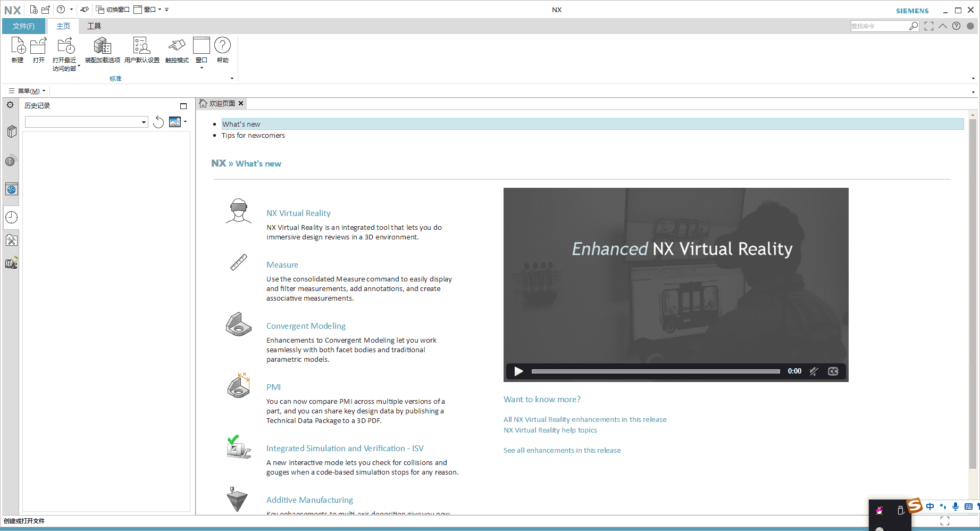980x531 pixels.
Task: Click the video progress seek bar
Action: pyautogui.click(x=655, y=371)
